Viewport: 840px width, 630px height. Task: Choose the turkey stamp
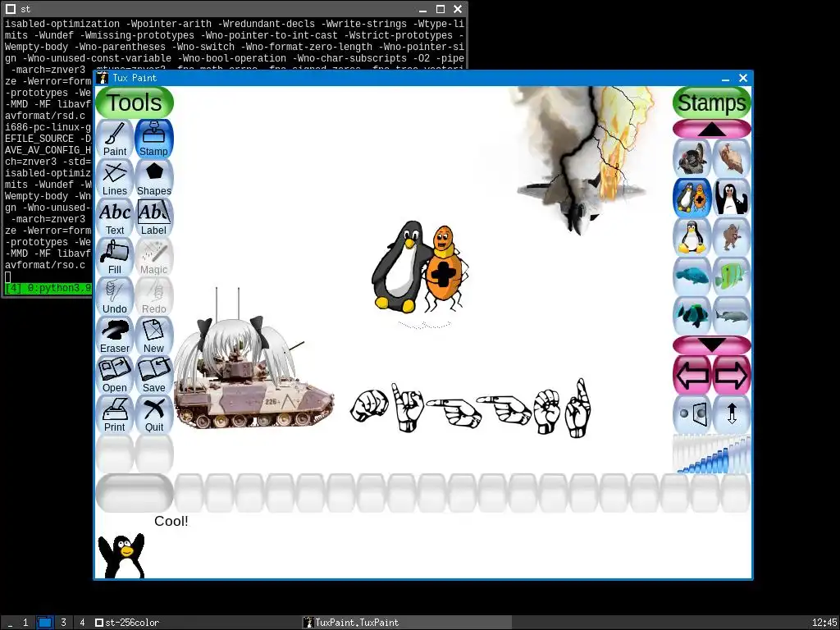pyautogui.click(x=692, y=158)
